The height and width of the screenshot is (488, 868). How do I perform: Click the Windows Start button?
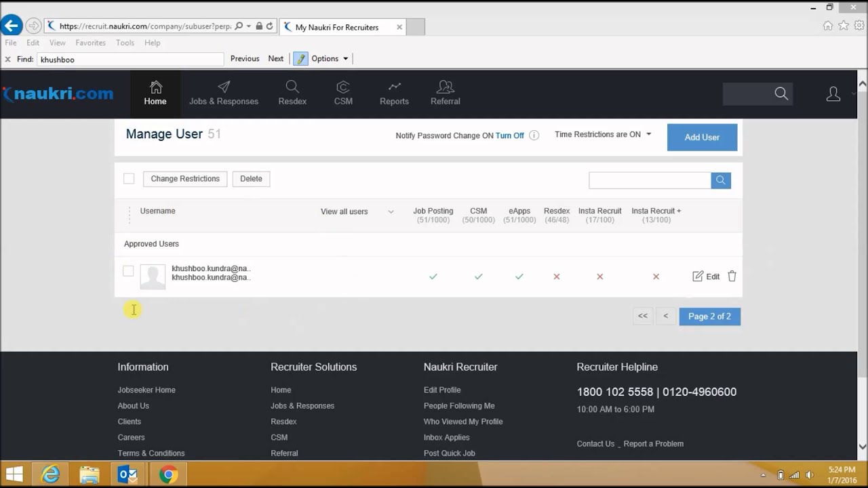(x=14, y=474)
